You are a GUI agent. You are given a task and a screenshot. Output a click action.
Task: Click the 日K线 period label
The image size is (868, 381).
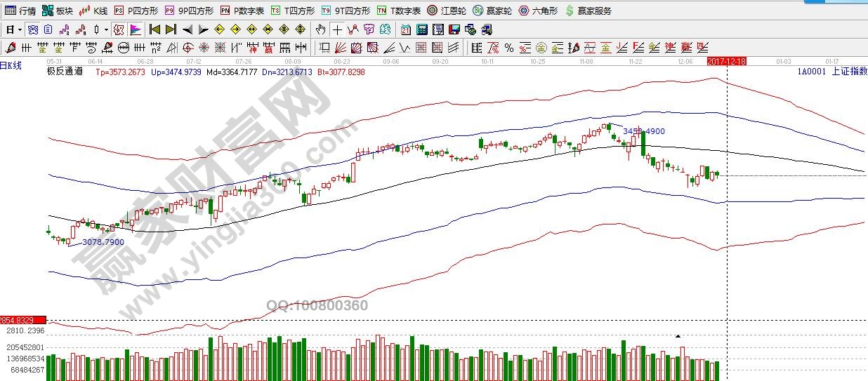[11, 66]
